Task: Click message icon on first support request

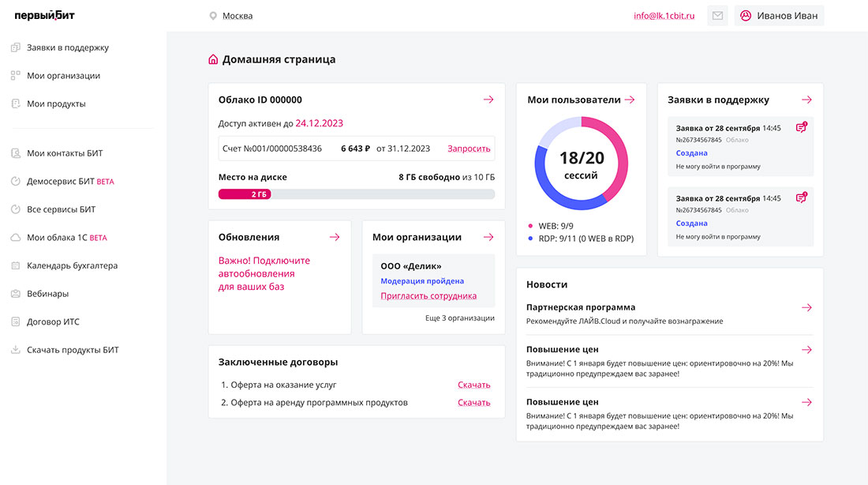Action: click(x=801, y=127)
